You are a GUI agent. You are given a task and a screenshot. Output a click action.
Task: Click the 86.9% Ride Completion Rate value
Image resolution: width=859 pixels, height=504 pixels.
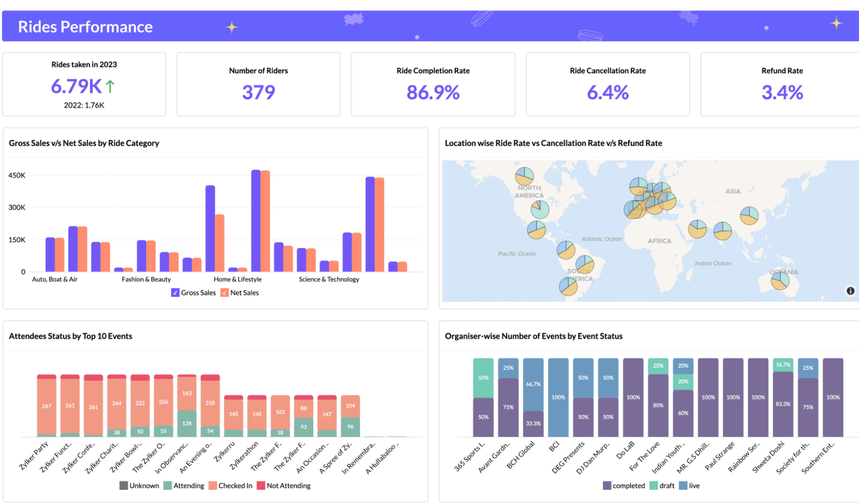pyautogui.click(x=433, y=93)
